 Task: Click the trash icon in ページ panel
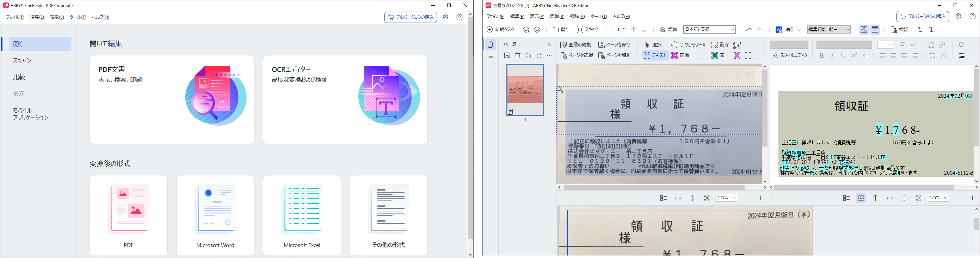point(517,56)
